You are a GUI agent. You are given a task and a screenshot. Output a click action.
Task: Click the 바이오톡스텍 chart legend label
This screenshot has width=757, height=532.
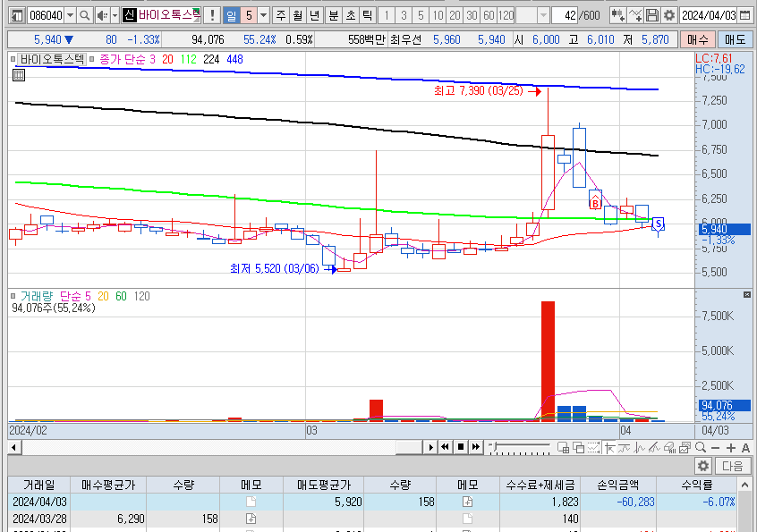coord(52,59)
